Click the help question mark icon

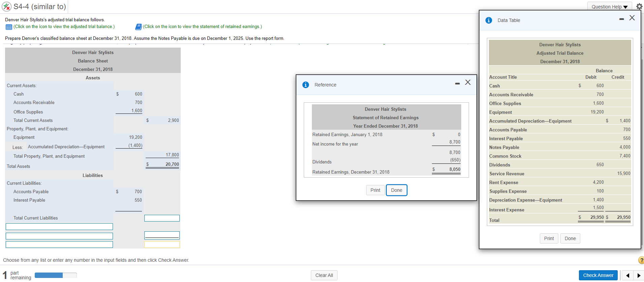tap(641, 260)
